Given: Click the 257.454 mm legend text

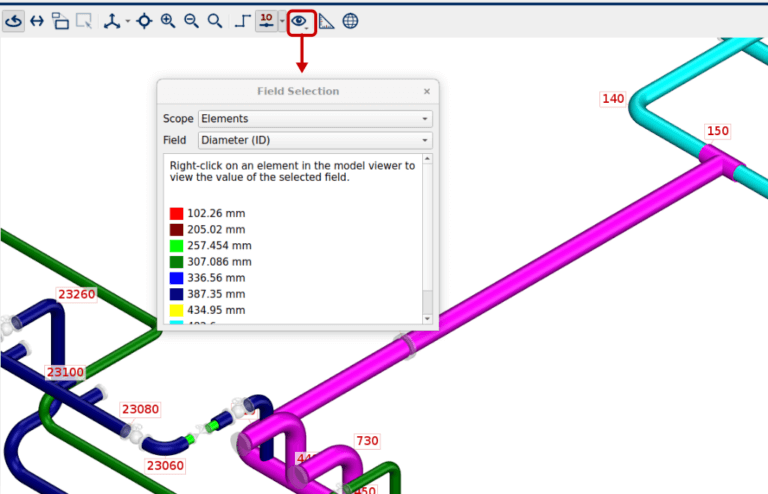Looking at the screenshot, I should [x=219, y=246].
